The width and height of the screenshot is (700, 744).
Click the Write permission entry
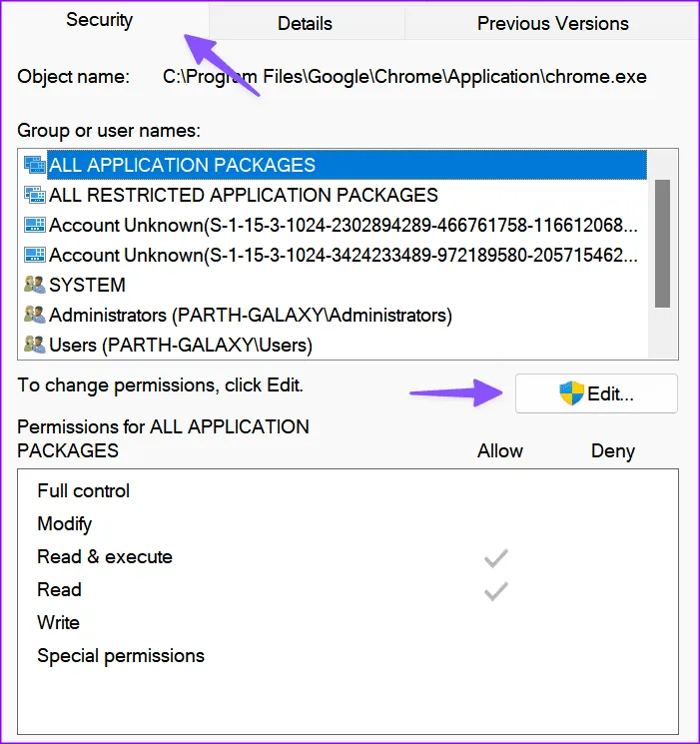point(58,623)
